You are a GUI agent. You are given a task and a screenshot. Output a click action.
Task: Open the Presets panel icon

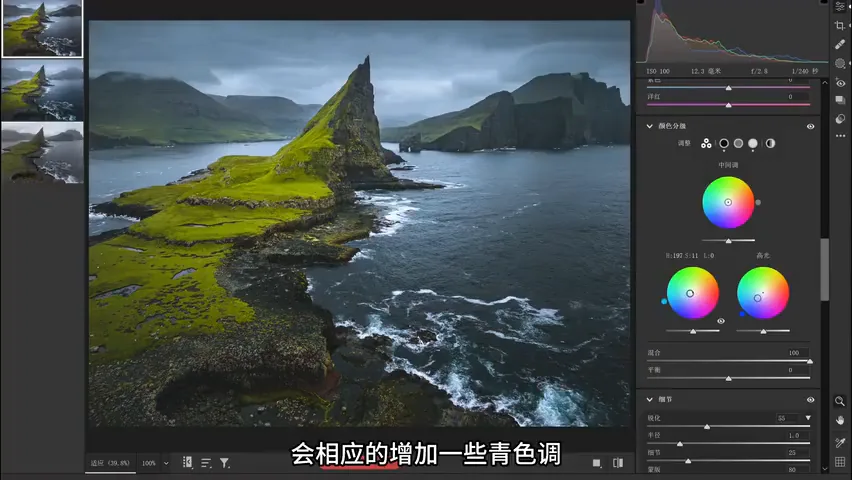[x=840, y=119]
